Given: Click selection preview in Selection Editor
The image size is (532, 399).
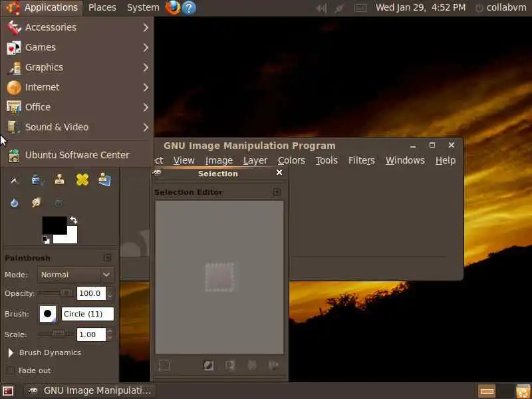Looking at the screenshot, I should pos(219,277).
